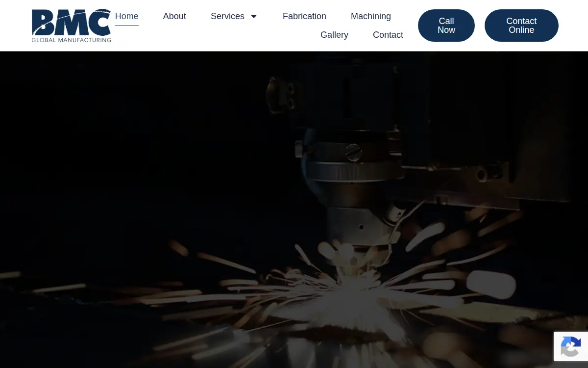This screenshot has width=588, height=368.
Task: Click the reCAPTCHA badge icon
Action: 571,346
